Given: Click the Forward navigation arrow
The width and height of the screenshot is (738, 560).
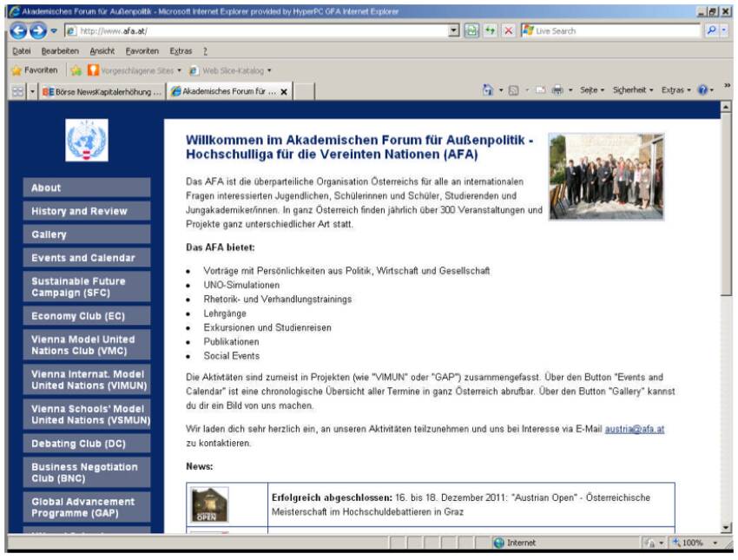Looking at the screenshot, I should coord(38,30).
